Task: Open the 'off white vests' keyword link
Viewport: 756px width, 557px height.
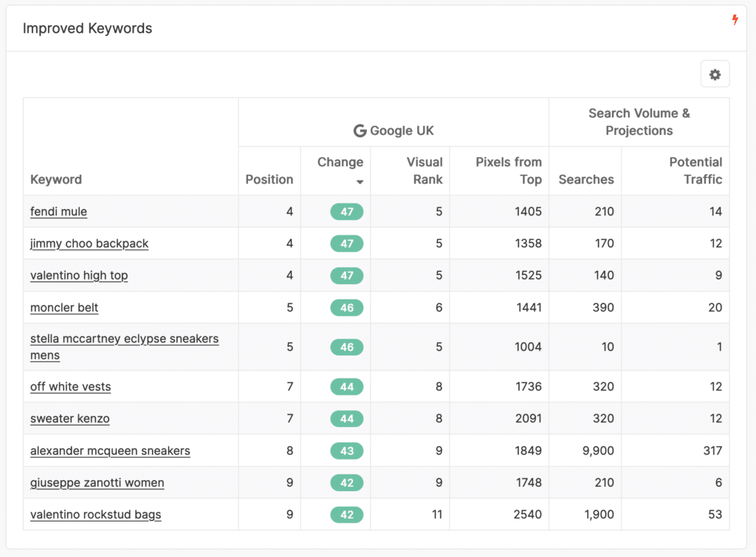Action: (x=70, y=387)
